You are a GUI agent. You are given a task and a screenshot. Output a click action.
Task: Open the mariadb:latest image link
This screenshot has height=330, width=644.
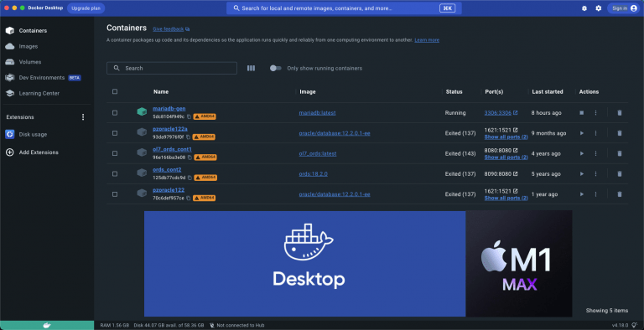point(317,113)
